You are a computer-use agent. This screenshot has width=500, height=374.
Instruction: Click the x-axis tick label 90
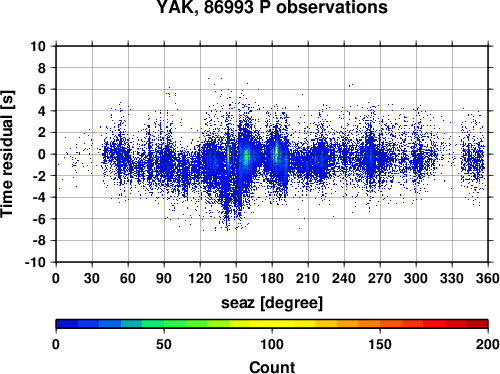point(164,278)
